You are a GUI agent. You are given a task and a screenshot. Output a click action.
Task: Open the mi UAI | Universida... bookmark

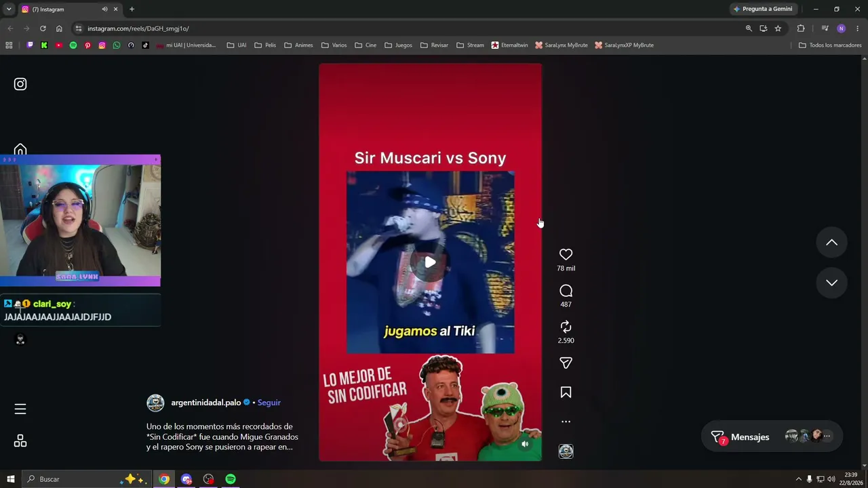point(186,45)
